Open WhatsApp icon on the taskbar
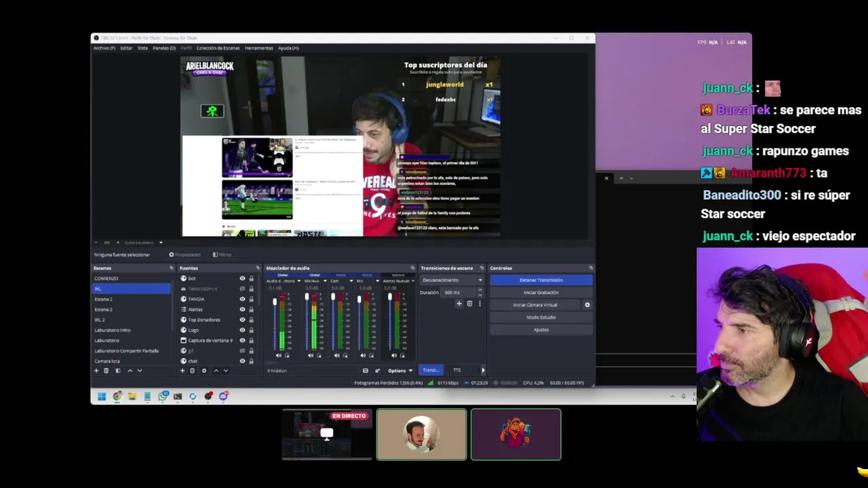 click(163, 396)
